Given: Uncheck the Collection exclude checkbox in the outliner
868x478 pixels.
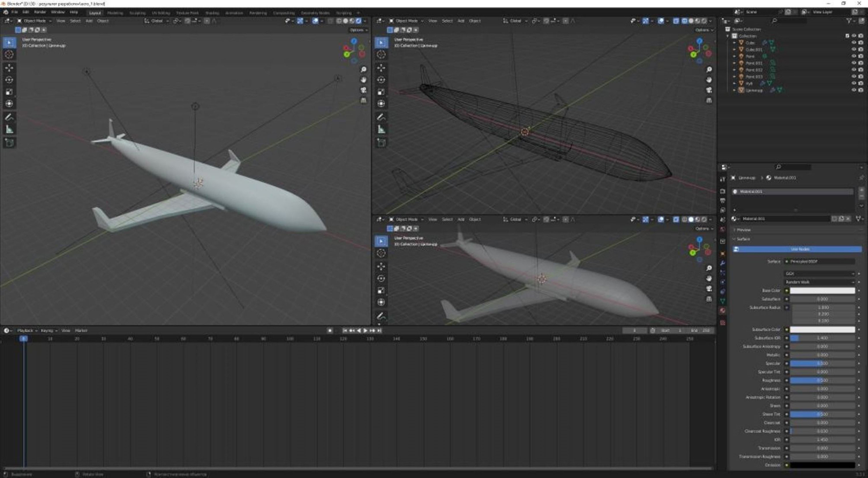Looking at the screenshot, I should pos(847,36).
